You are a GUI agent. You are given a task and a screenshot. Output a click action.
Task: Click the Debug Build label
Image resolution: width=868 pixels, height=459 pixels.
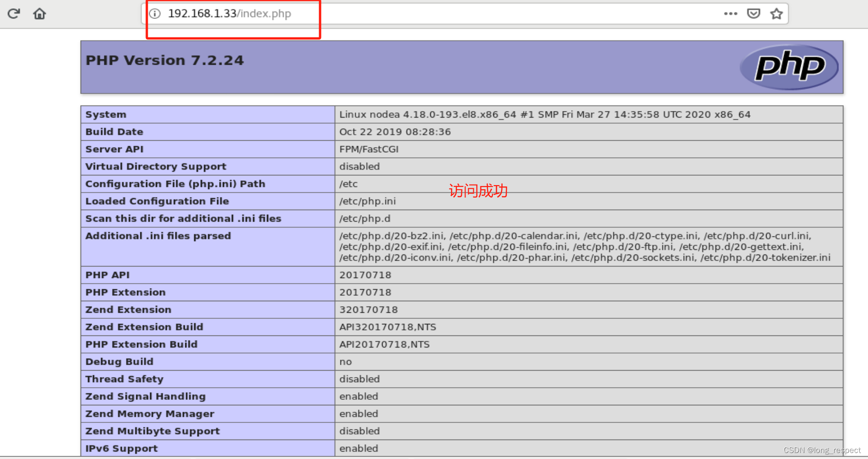point(119,362)
